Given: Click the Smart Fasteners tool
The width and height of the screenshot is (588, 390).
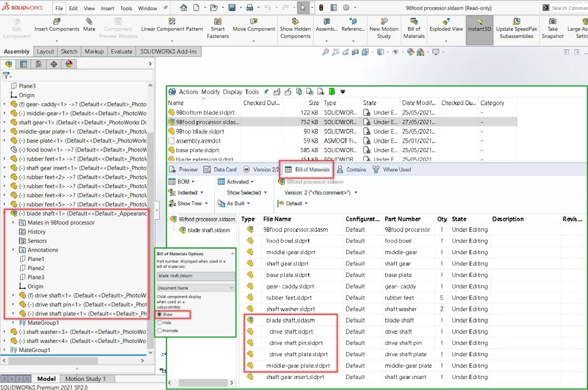Looking at the screenshot, I should (x=218, y=29).
